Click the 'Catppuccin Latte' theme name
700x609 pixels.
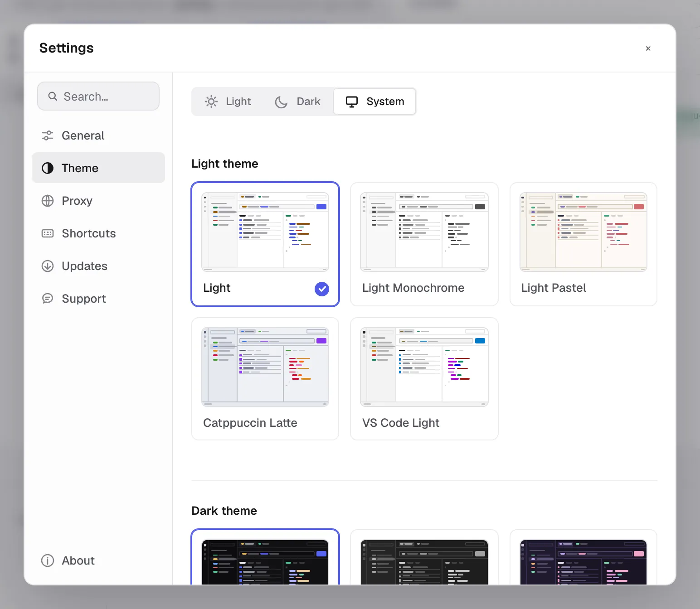(250, 423)
